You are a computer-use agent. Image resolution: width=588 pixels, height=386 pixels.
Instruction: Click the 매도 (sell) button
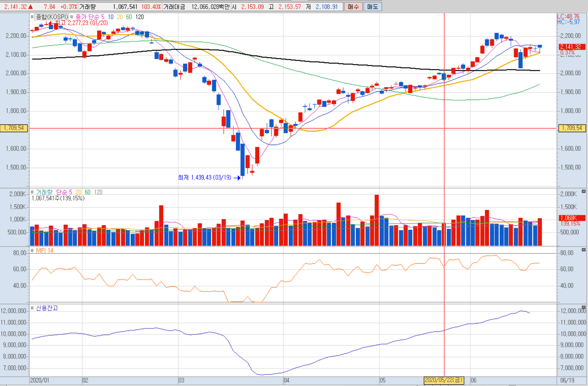click(372, 7)
